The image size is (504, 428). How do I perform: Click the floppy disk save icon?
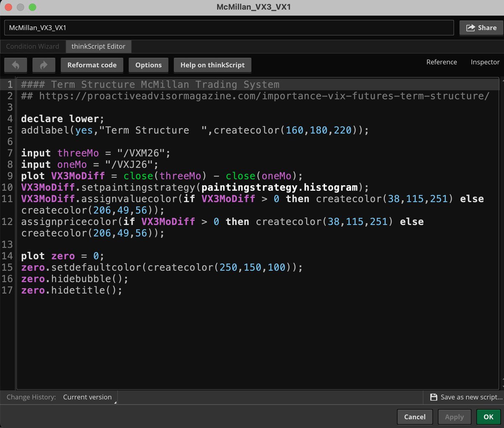434,397
